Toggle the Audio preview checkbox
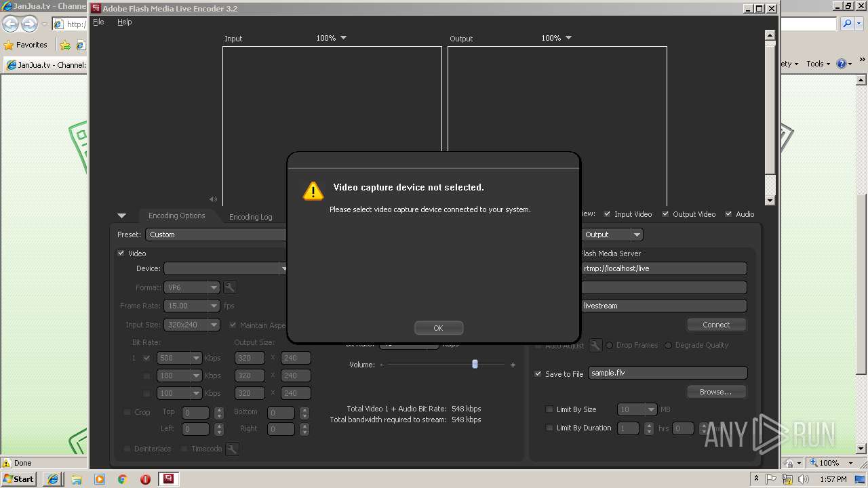868x488 pixels. 729,213
